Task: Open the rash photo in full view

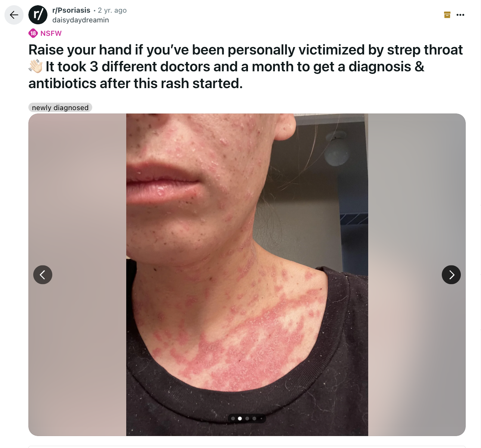Action: click(247, 275)
